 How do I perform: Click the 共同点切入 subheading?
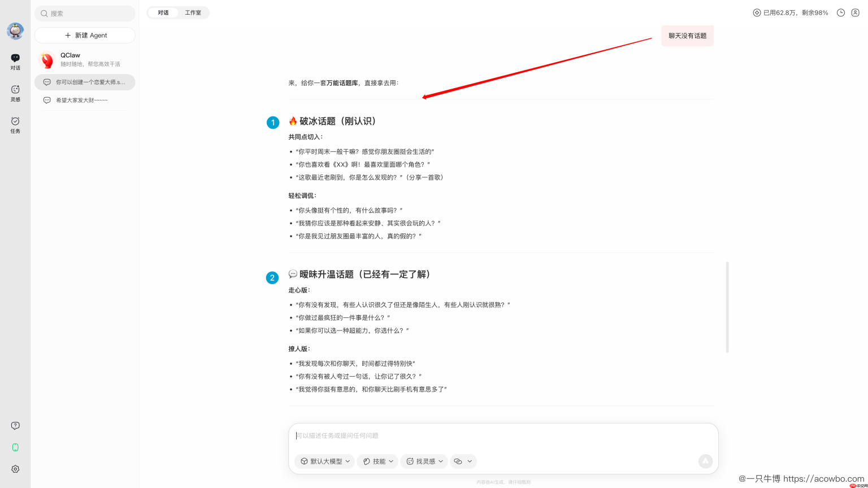[306, 137]
